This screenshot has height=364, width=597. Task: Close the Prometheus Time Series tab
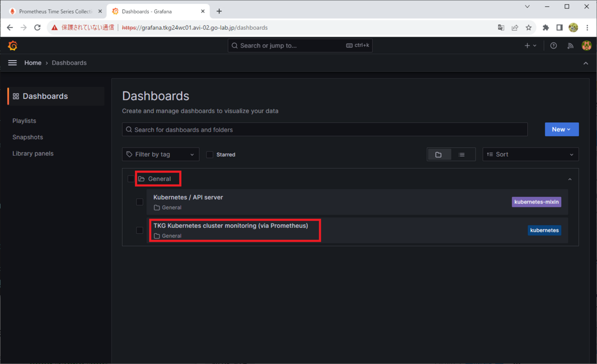[x=100, y=11]
